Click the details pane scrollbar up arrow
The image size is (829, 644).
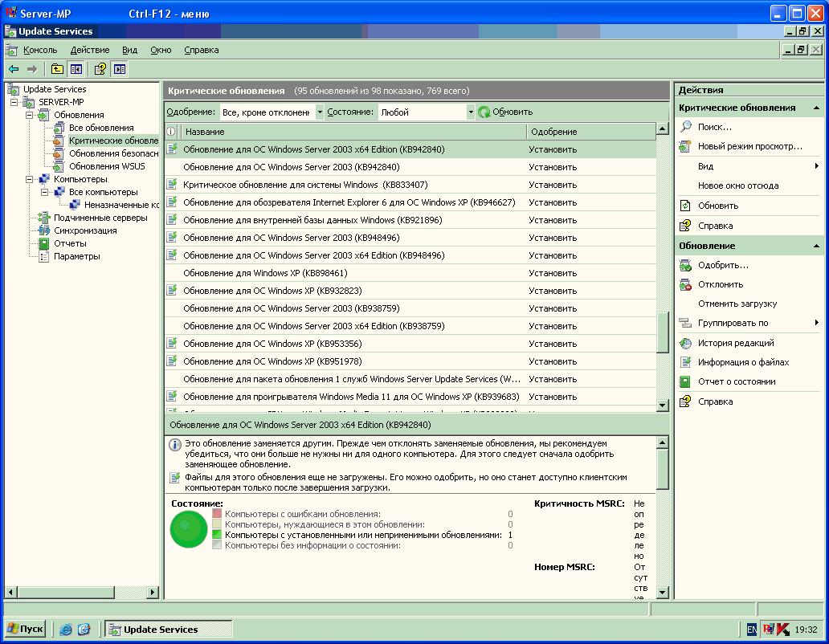663,442
